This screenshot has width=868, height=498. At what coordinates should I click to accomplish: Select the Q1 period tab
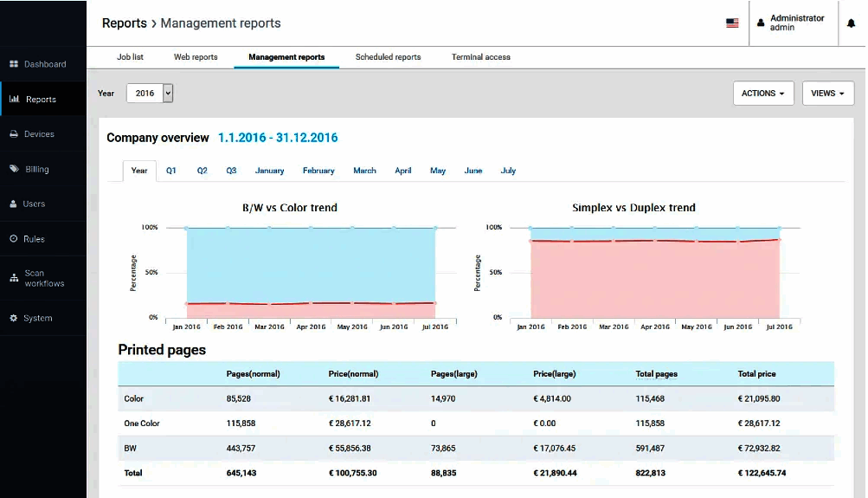coord(171,171)
